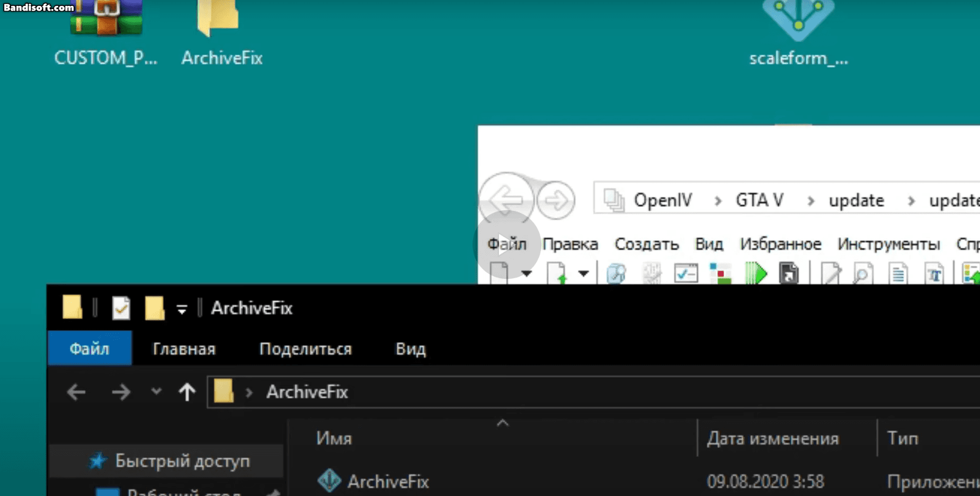Switch to the Вид ribbon tab in Explorer
980x496 pixels.
click(x=411, y=349)
